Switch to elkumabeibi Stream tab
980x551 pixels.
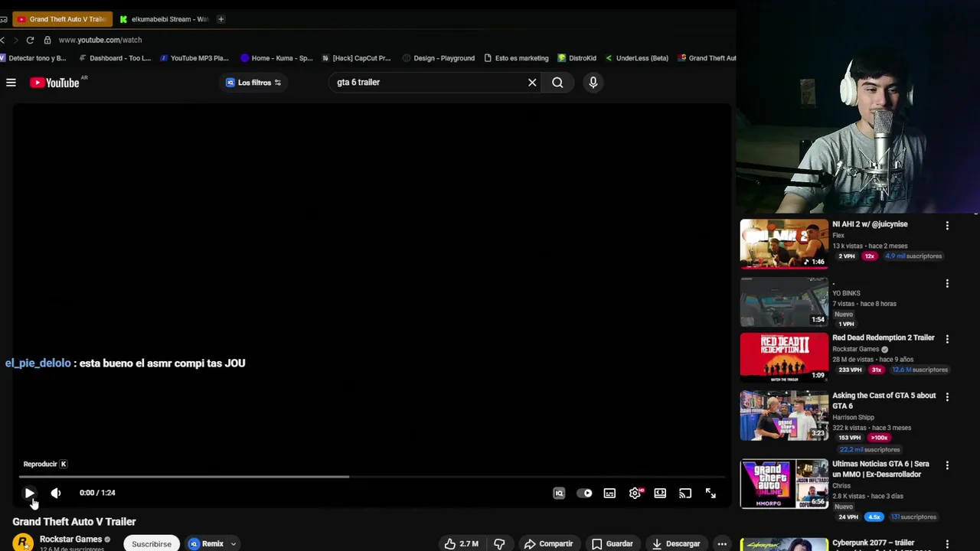coord(165,19)
